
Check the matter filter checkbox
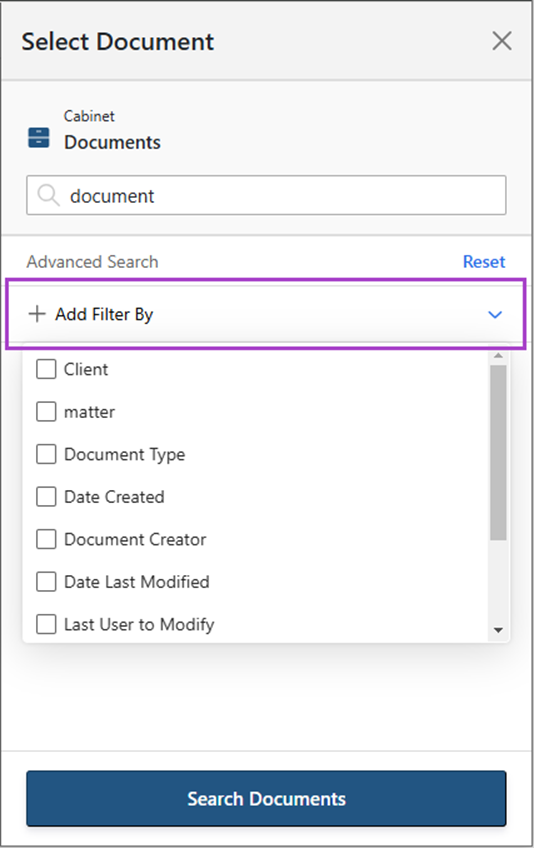[46, 412]
